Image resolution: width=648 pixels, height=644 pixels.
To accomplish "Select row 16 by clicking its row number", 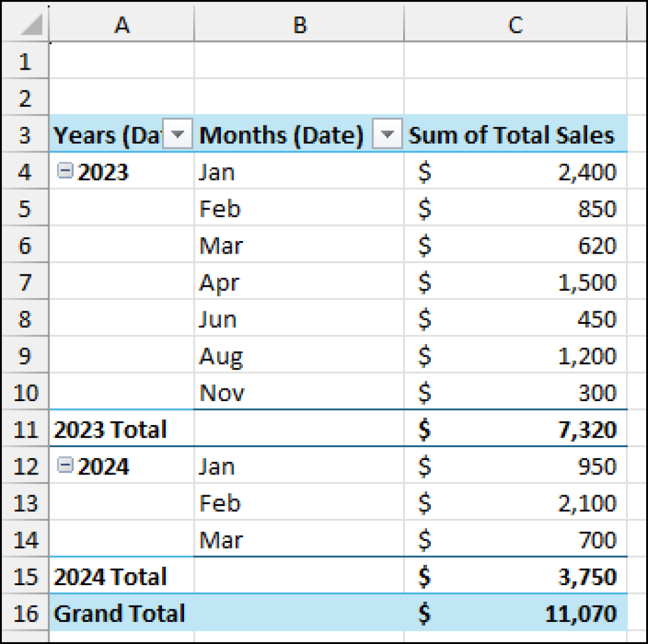I will click(x=25, y=613).
